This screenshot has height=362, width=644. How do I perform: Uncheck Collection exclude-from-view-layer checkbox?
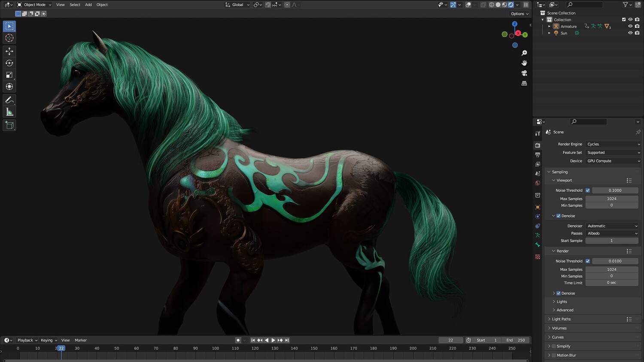[624, 20]
